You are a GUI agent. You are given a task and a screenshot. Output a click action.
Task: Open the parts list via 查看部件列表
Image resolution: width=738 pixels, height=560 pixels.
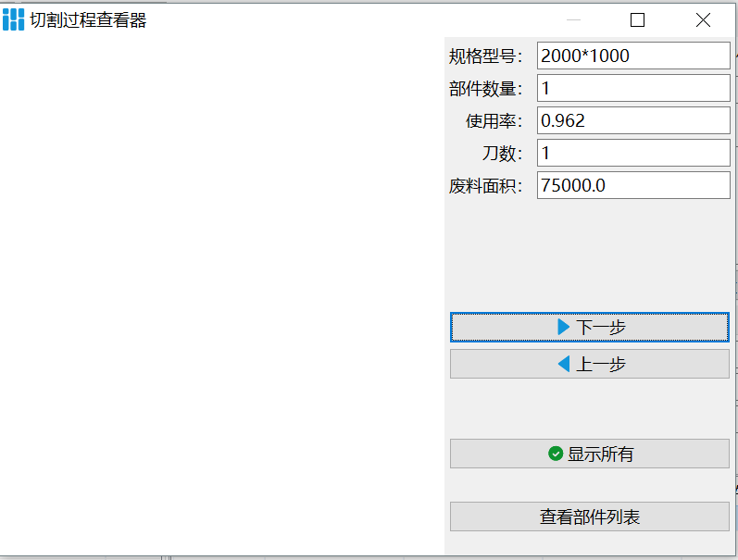[590, 516]
